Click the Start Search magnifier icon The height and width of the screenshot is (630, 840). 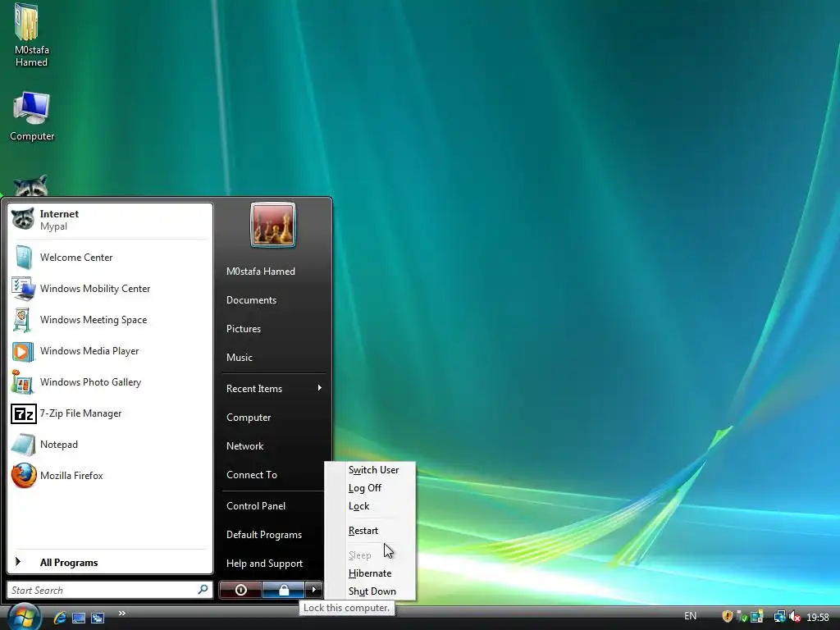203,590
